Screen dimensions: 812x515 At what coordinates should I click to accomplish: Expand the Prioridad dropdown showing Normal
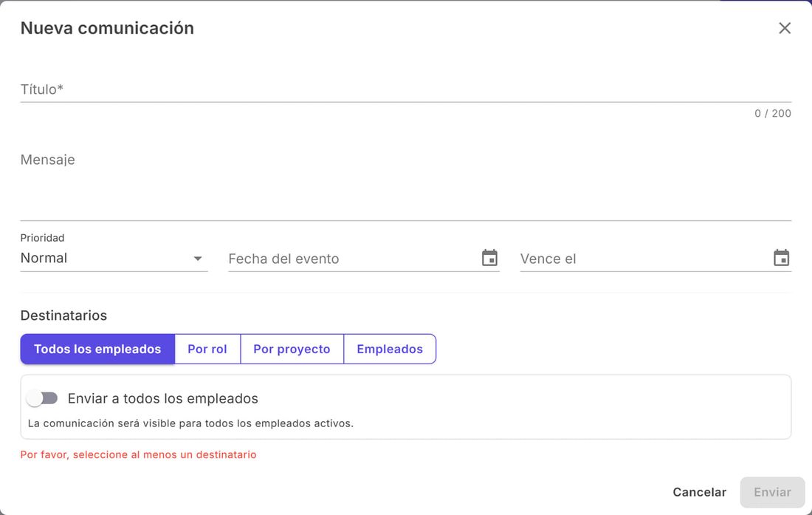(x=114, y=258)
